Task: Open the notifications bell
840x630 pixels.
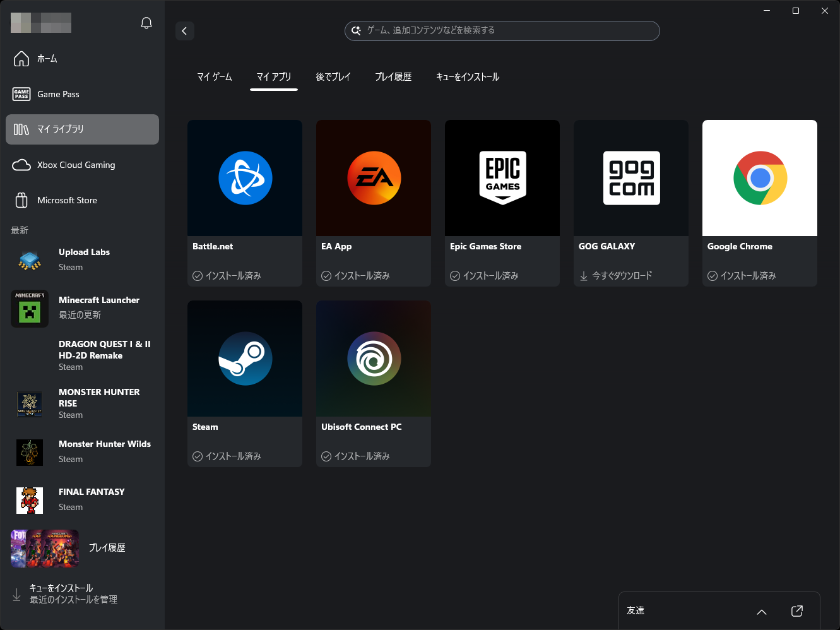Action: click(x=146, y=22)
